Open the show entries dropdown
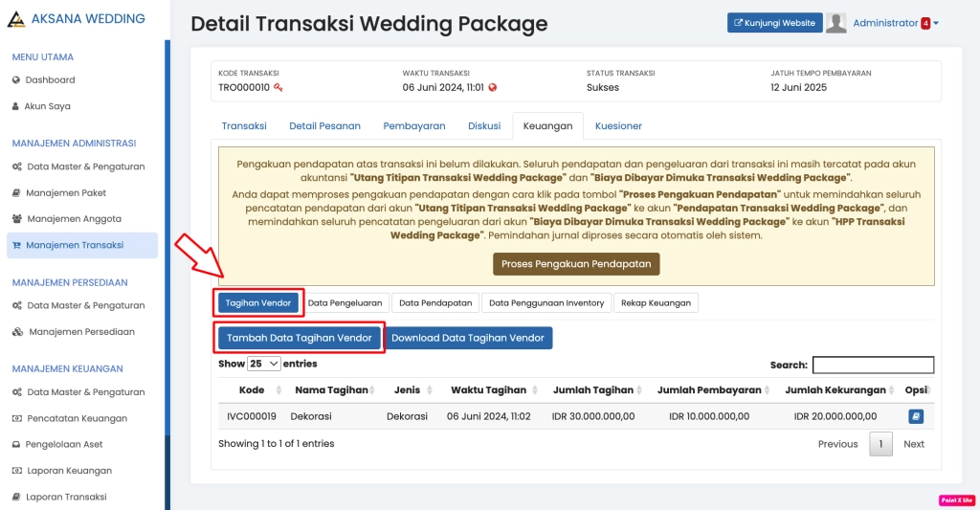Screen dimensions: 980x510 click(264, 364)
